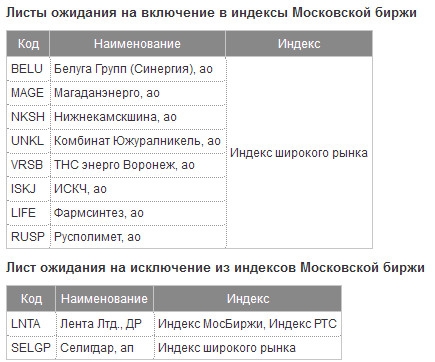Click the NKSH code cell
The width and height of the screenshot is (435, 362).
[28, 117]
